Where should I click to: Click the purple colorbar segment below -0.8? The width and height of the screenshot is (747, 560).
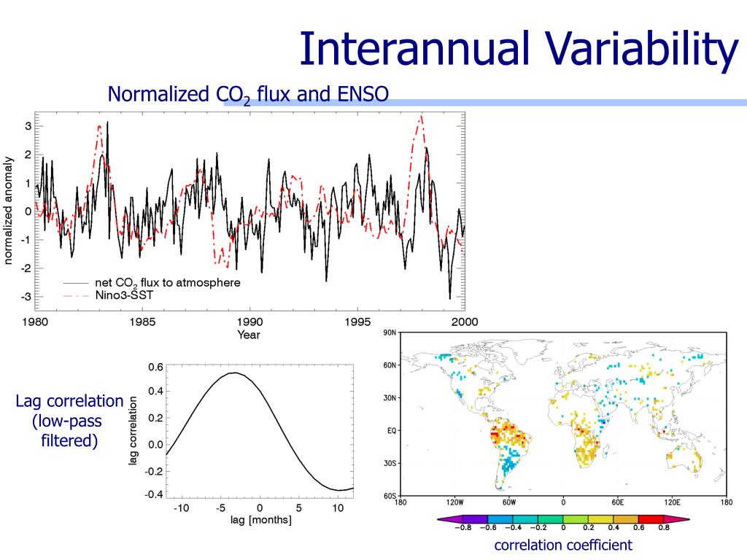click(x=452, y=519)
